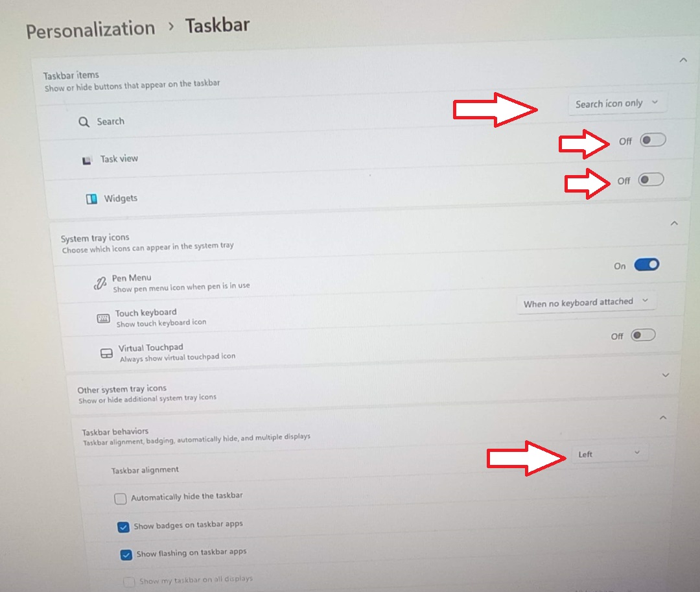Click the Pen Menu icon
Image resolution: width=700 pixels, height=592 pixels.
pos(100,283)
